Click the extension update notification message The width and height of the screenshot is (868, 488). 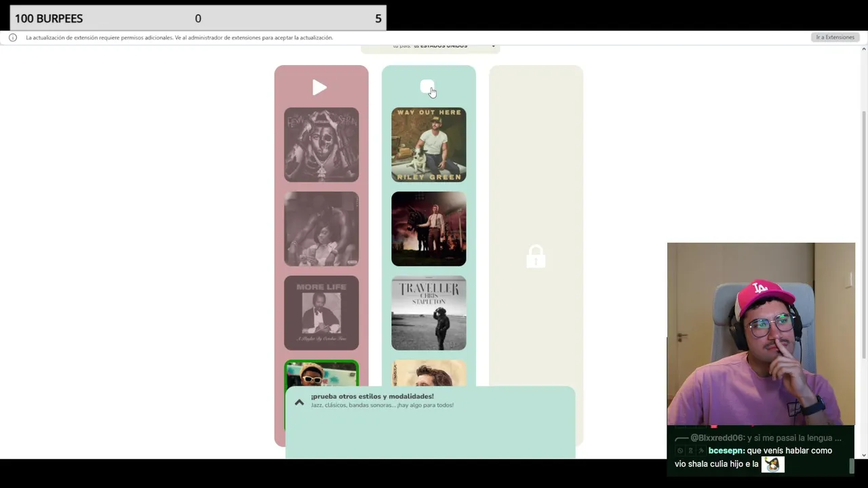point(179,38)
